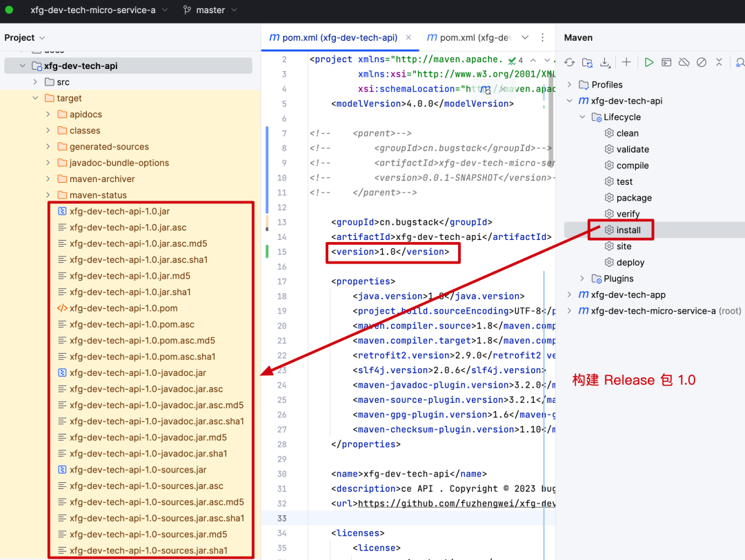This screenshot has height=560, width=745.
Task: Expand the Plugins node
Action: pos(582,279)
